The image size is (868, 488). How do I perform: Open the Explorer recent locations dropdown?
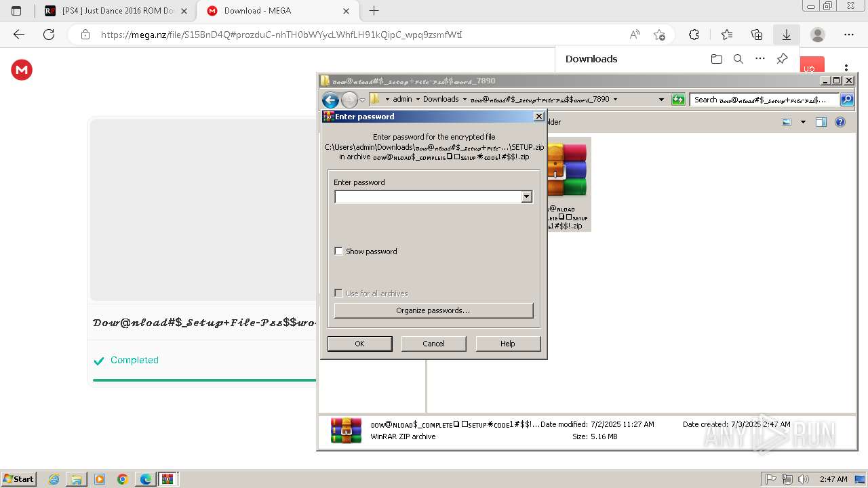362,100
